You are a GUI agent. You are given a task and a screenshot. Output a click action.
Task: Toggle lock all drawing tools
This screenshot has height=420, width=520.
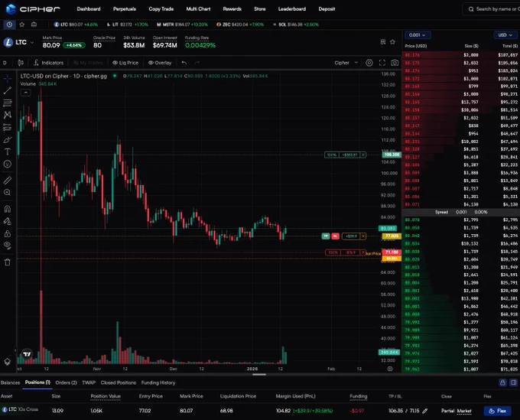tap(8, 234)
